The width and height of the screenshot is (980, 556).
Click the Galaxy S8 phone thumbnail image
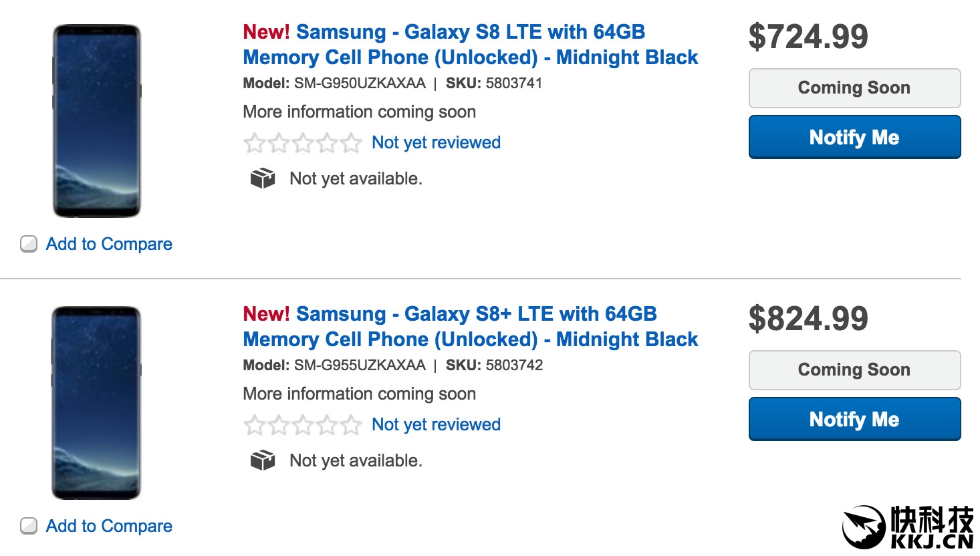pos(97,121)
